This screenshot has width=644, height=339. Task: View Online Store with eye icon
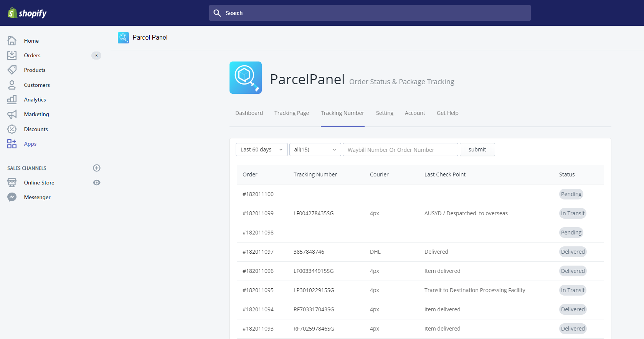coord(97,183)
